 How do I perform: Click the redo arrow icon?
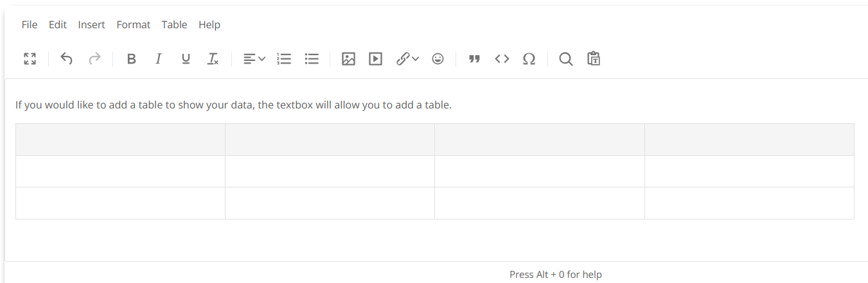tap(94, 59)
